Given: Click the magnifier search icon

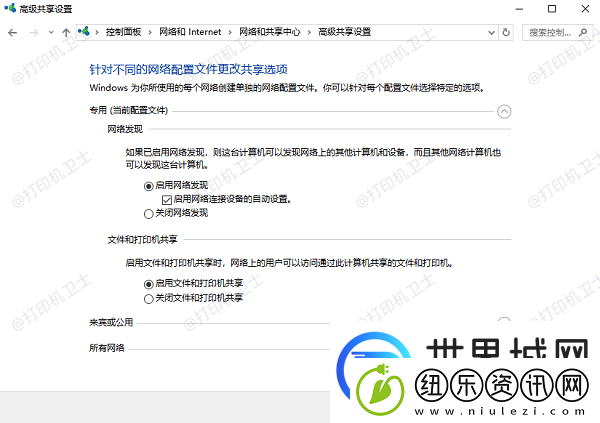Looking at the screenshot, I should click(583, 33).
